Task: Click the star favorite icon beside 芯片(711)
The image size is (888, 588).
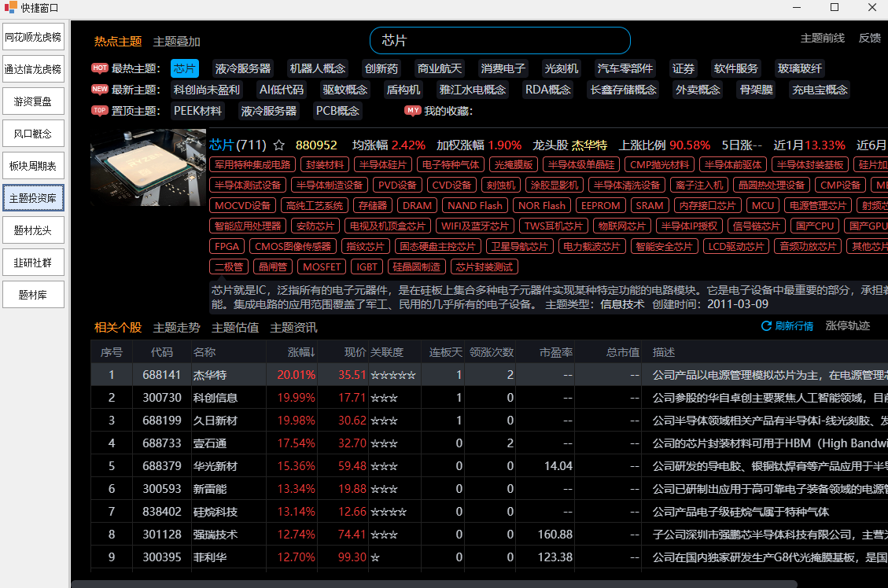Action: [x=278, y=145]
